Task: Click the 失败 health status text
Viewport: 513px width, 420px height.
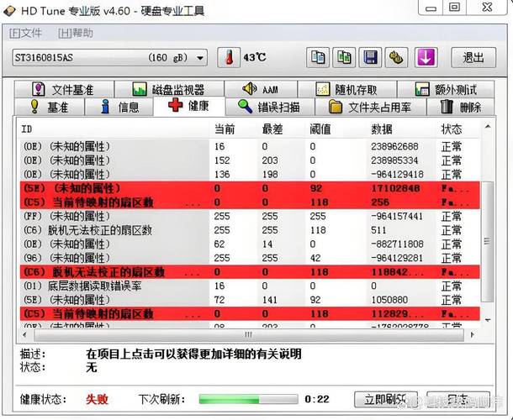Action: (x=97, y=399)
